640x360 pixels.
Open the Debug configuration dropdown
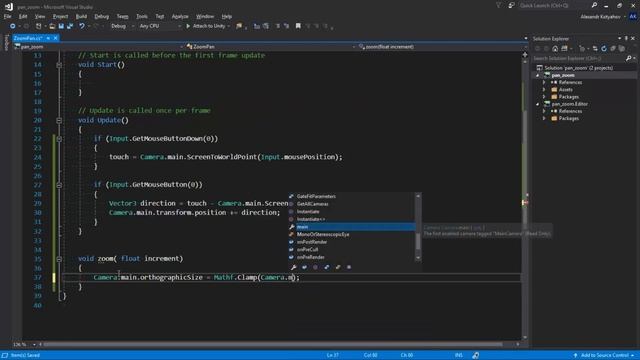pos(123,26)
